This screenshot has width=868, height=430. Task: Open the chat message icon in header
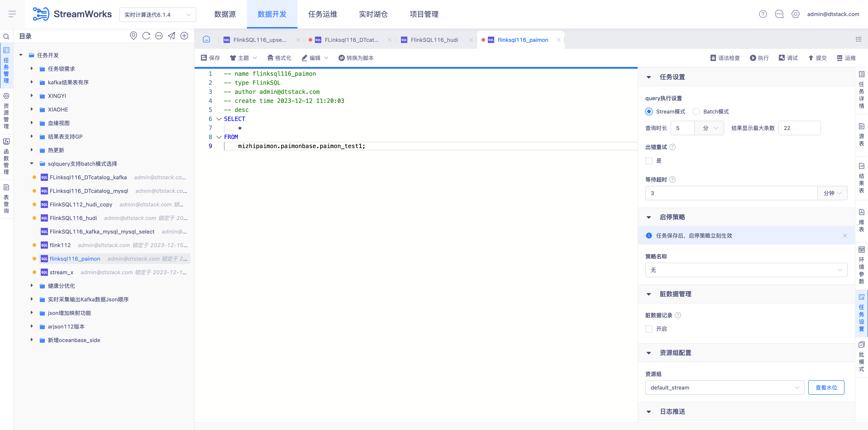click(779, 14)
